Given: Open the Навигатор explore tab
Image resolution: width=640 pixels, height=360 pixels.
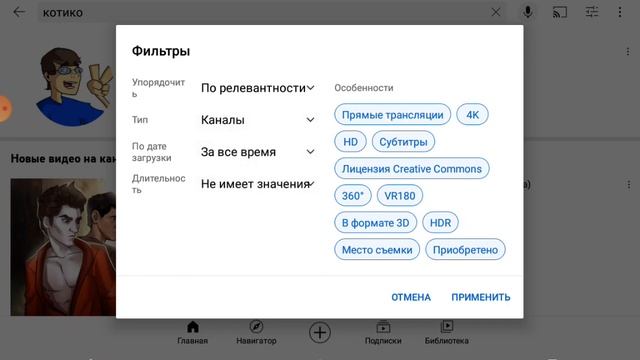Looking at the screenshot, I should tap(256, 333).
